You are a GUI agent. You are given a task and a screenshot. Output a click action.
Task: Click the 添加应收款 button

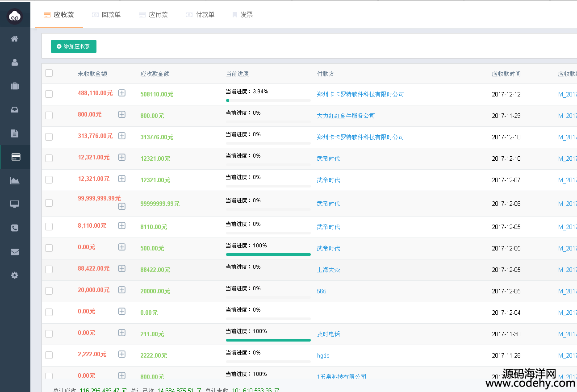pyautogui.click(x=74, y=46)
